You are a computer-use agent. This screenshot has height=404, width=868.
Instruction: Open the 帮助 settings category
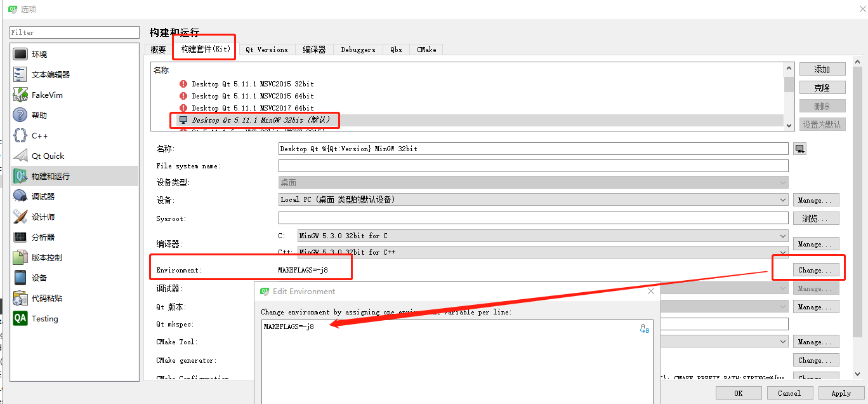coord(76,116)
